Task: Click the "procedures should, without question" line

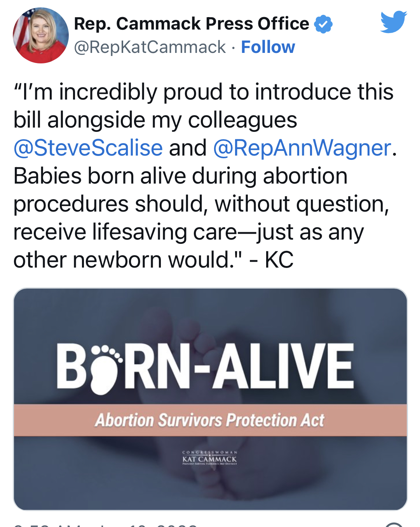Action: click(201, 204)
